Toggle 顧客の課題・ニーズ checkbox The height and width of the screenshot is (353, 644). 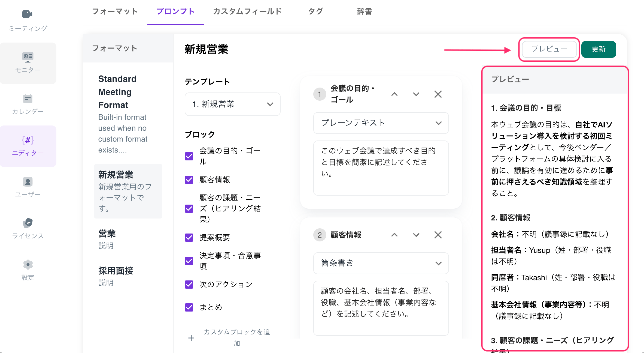coord(189,209)
